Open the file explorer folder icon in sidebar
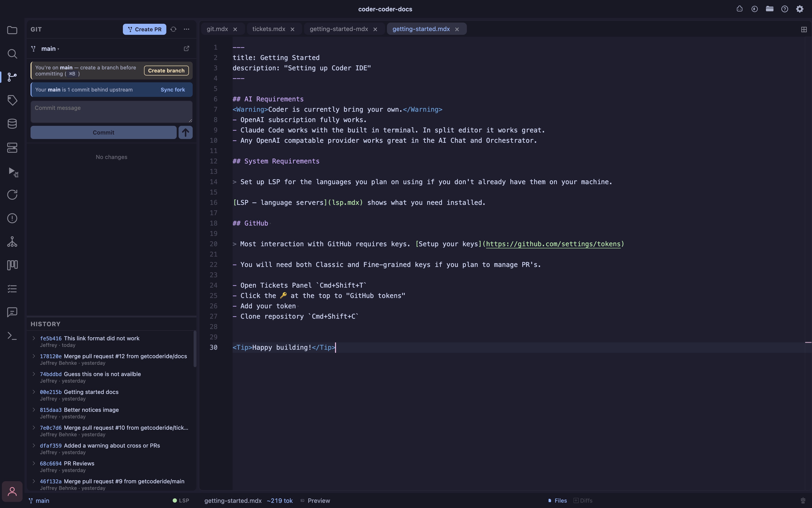Viewport: 812px width, 508px height. point(12,30)
